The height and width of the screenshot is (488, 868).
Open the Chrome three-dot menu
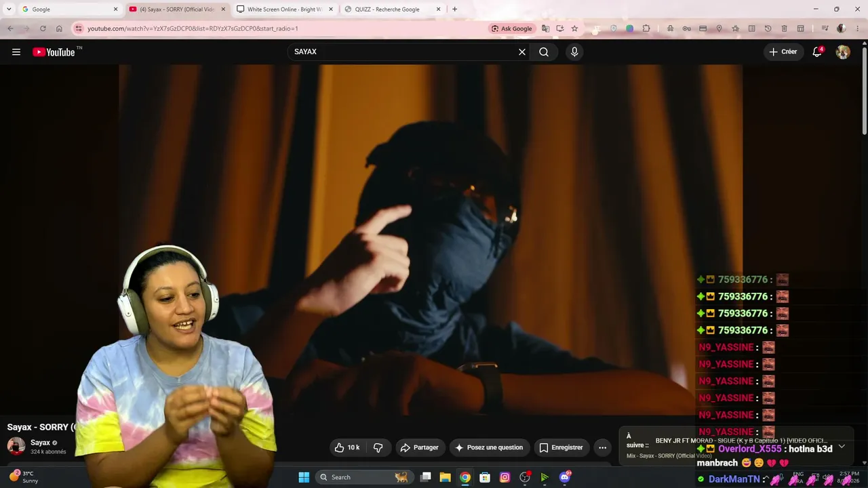pyautogui.click(x=858, y=28)
